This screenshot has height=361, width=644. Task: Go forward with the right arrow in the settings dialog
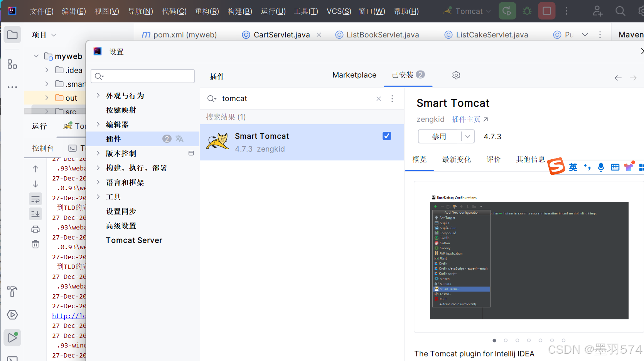633,78
